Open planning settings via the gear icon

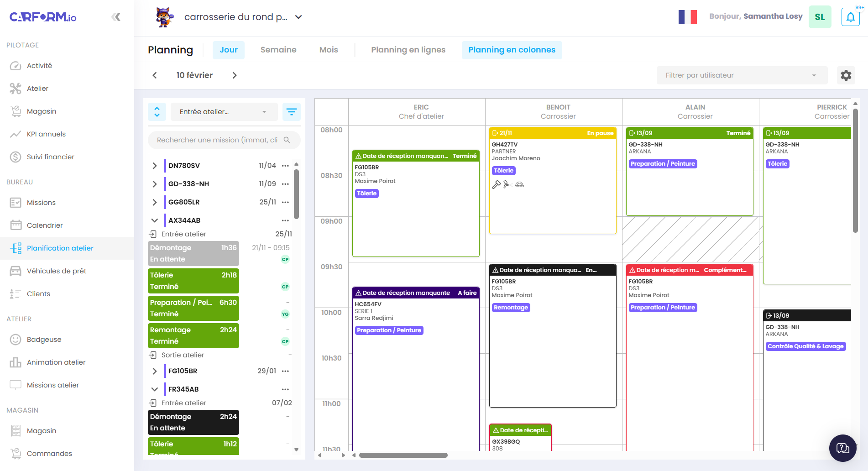pos(846,75)
